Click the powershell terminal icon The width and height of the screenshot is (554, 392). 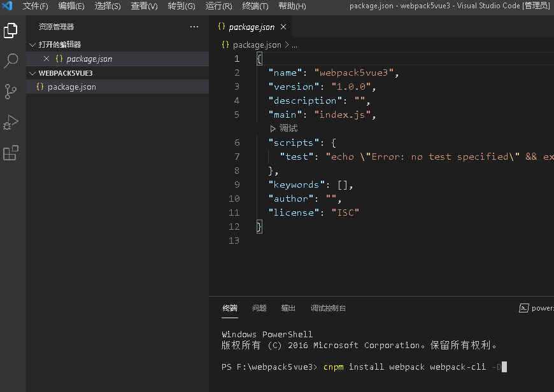(523, 308)
